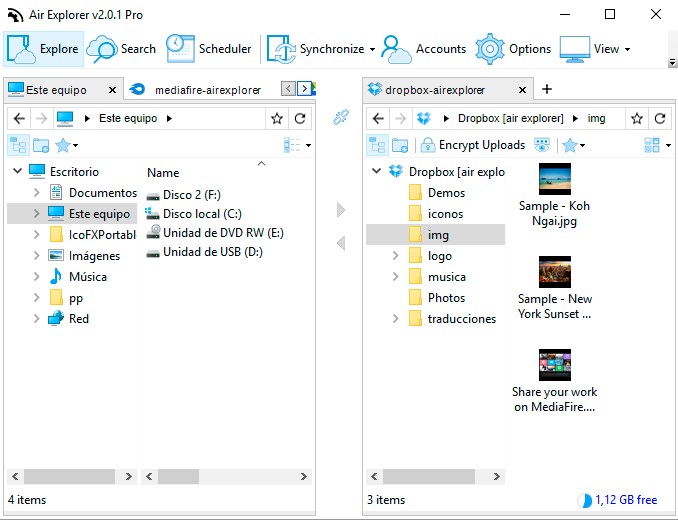The height and width of the screenshot is (520, 678).
Task: Add Este equipo path to favorites star
Action: (277, 118)
